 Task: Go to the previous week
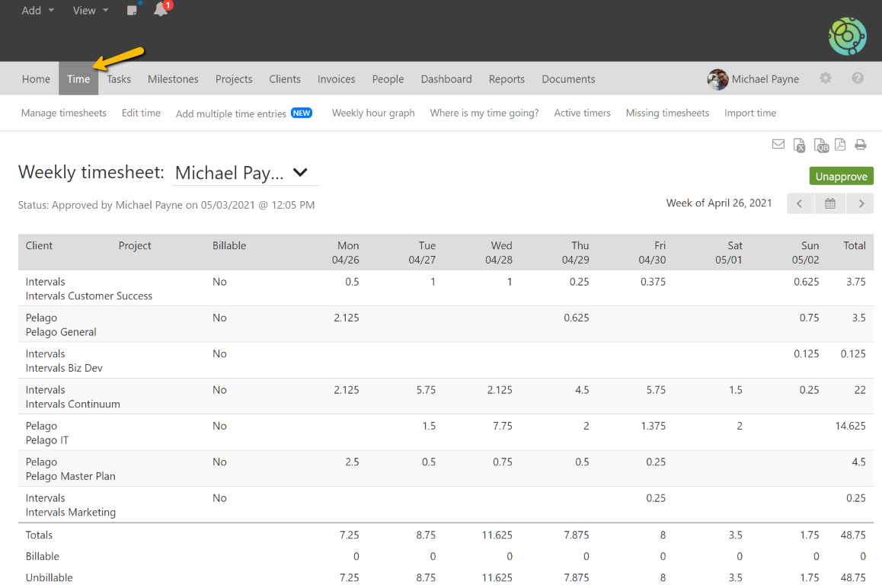(x=800, y=203)
